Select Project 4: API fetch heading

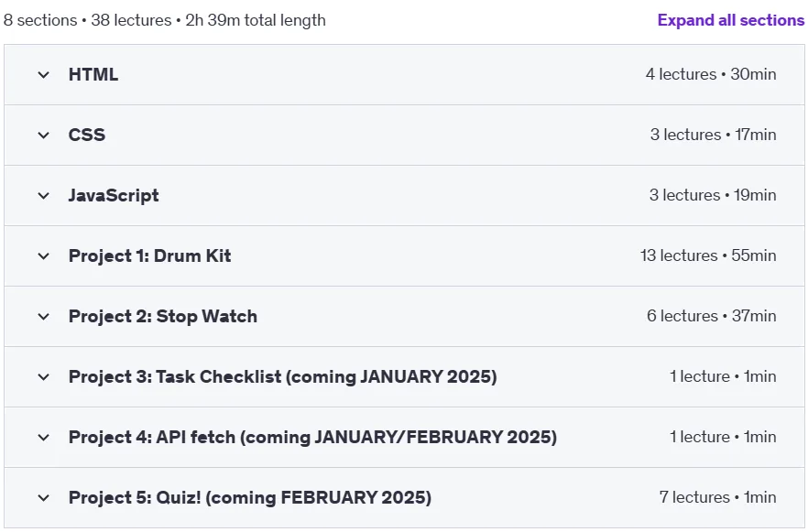click(312, 438)
